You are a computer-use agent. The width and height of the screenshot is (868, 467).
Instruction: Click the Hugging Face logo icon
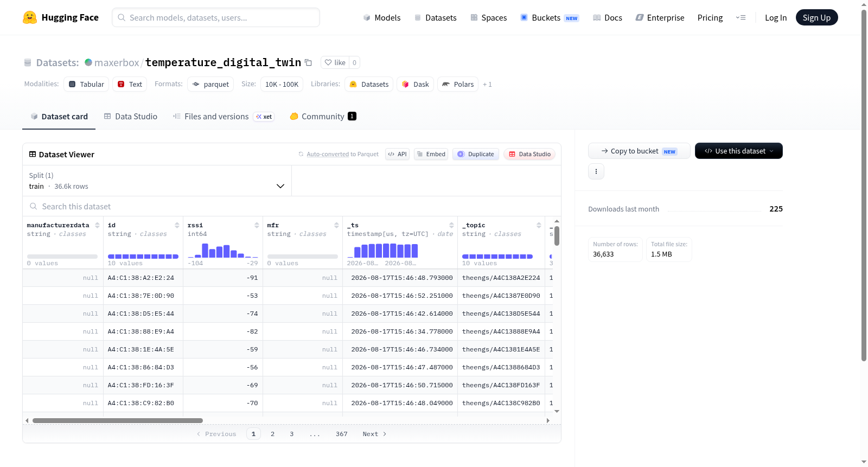point(30,17)
